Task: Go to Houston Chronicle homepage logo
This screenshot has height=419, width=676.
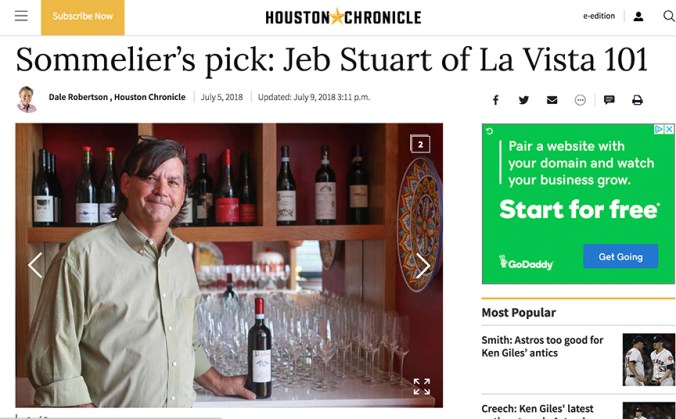Action: [x=343, y=17]
